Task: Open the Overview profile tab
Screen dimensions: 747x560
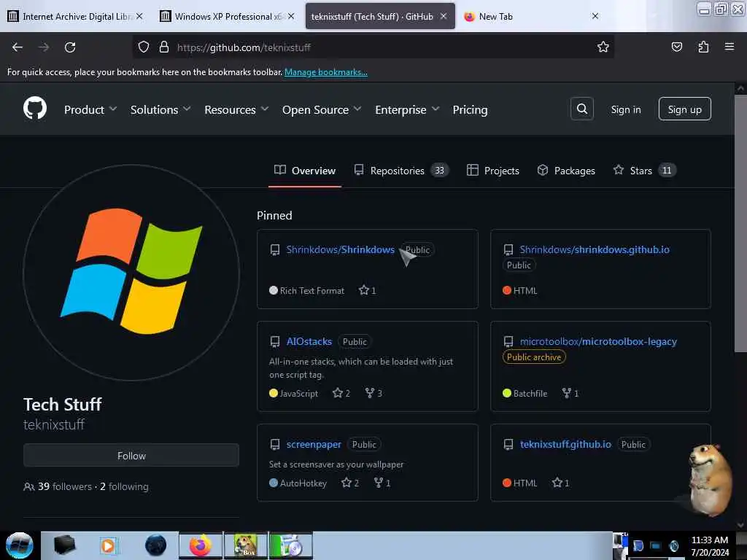Action: (305, 171)
